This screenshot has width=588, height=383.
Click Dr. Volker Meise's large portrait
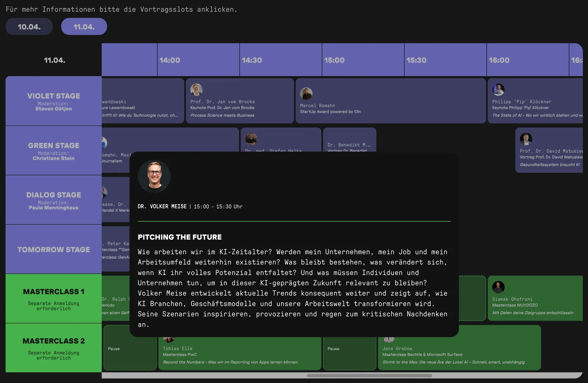coord(154,176)
